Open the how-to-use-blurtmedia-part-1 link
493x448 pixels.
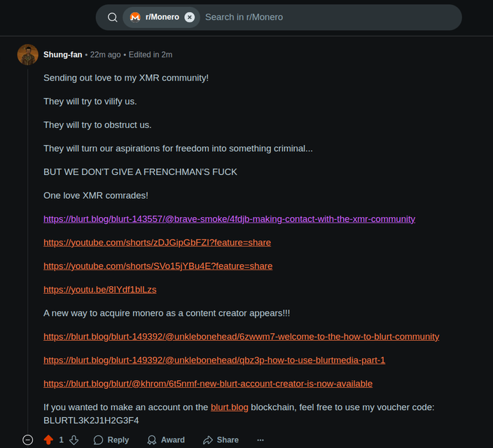[x=214, y=360]
